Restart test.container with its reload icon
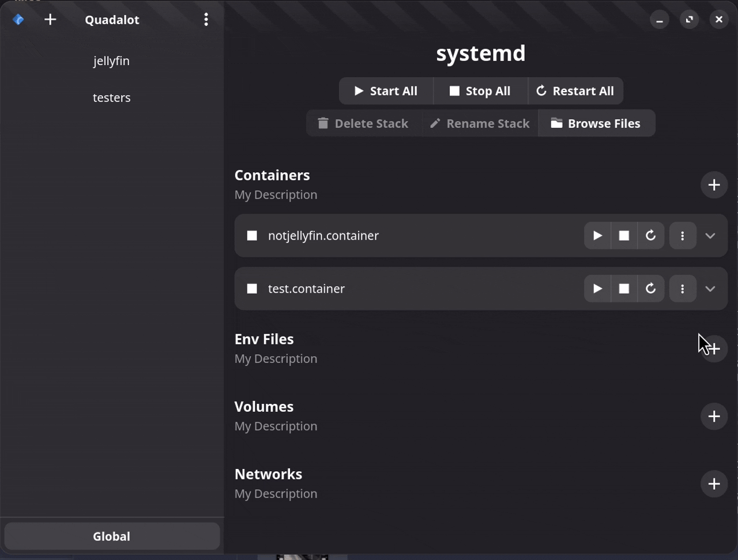Screen dimensions: 738x560 click(x=650, y=289)
